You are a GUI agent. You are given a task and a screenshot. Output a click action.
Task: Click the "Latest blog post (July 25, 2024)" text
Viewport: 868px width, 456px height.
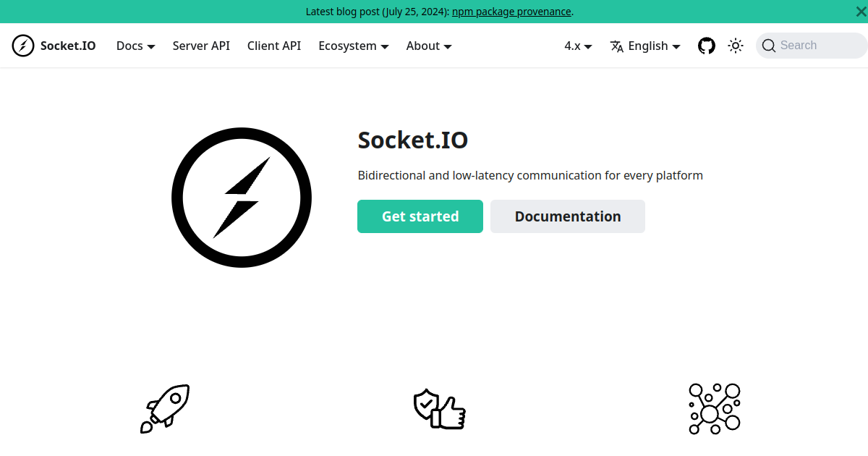[x=378, y=12]
